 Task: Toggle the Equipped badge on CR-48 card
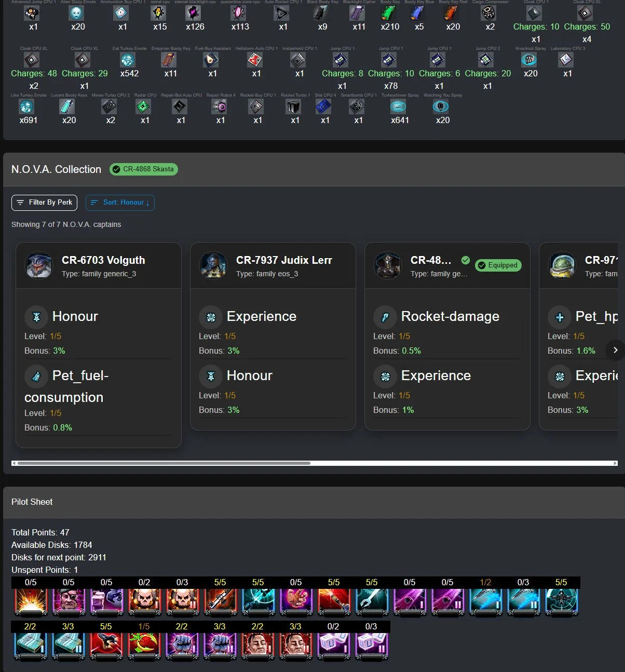tap(498, 265)
